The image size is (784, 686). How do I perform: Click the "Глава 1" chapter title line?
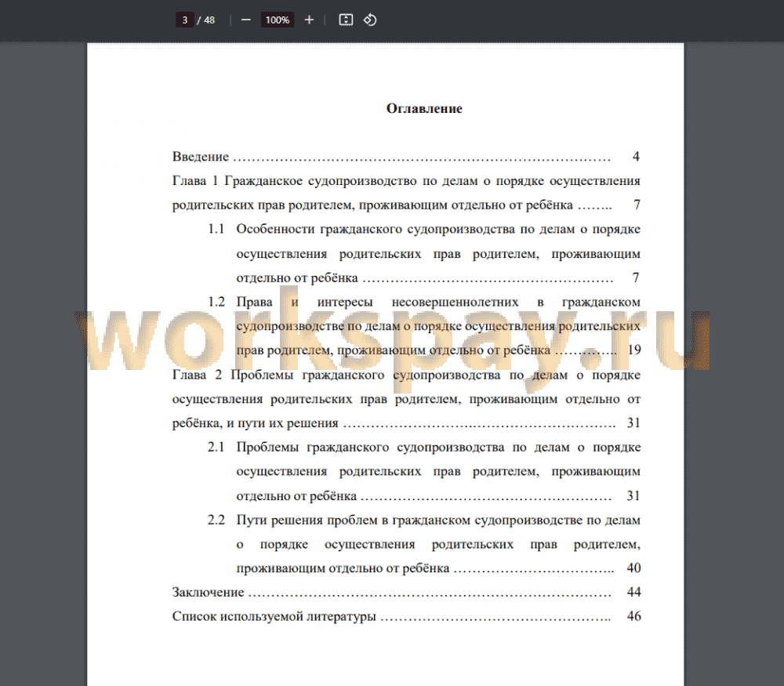pos(406,180)
